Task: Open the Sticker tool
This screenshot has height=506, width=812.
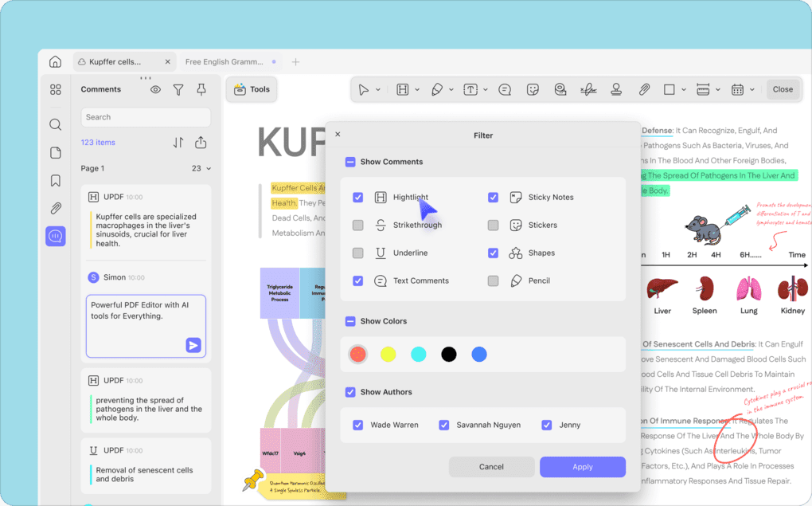Action: pos(532,88)
